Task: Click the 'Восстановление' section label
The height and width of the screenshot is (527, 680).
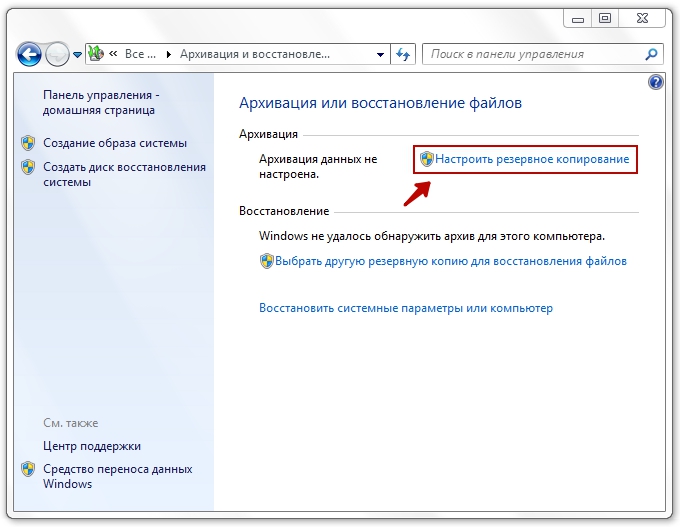Action: pos(284,211)
